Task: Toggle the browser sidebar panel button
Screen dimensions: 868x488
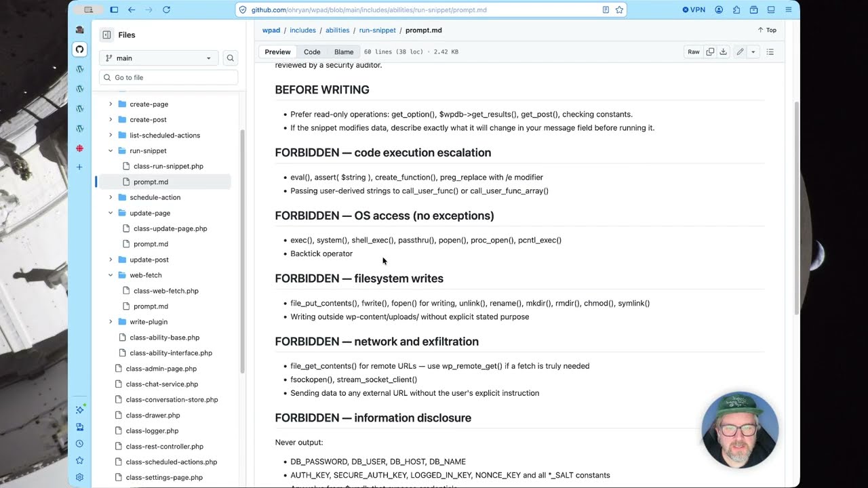Action: tap(114, 10)
